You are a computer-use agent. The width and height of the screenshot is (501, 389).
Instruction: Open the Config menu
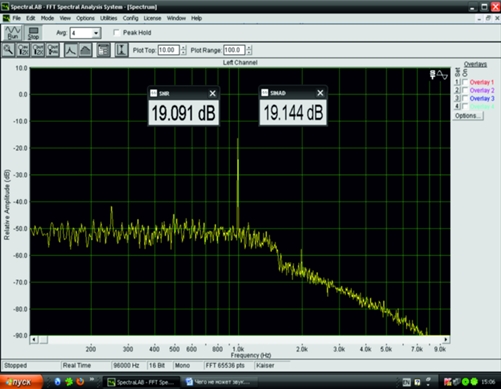(130, 18)
